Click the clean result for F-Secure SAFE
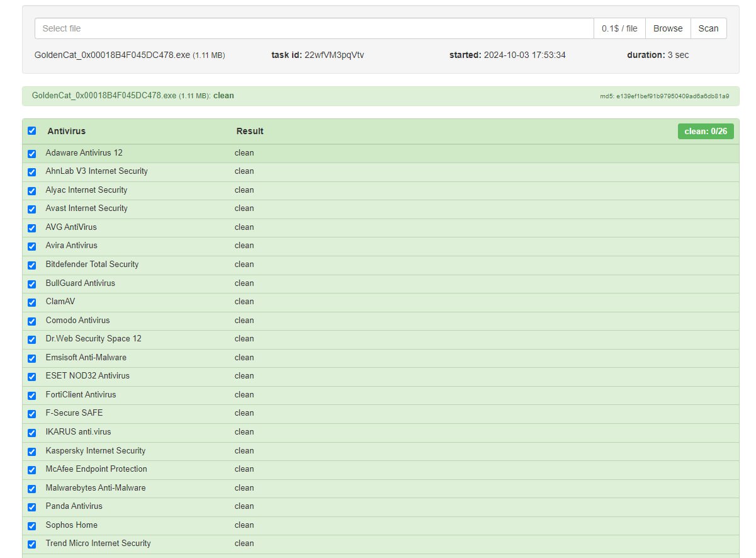This screenshot has height=558, width=756. pos(244,413)
